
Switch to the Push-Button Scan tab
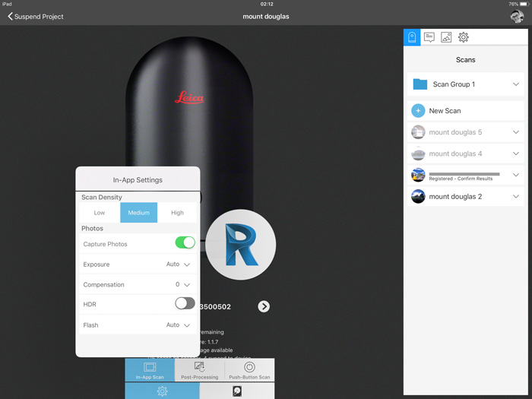tap(249, 370)
